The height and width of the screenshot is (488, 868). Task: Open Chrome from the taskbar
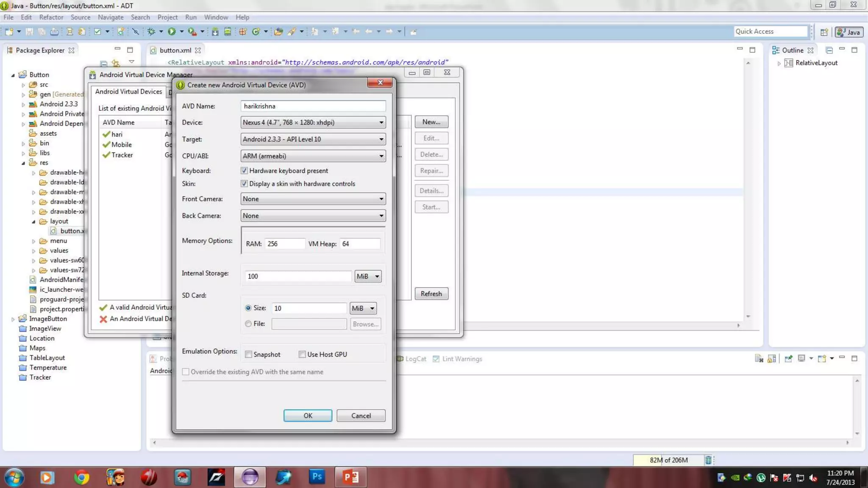click(x=81, y=477)
